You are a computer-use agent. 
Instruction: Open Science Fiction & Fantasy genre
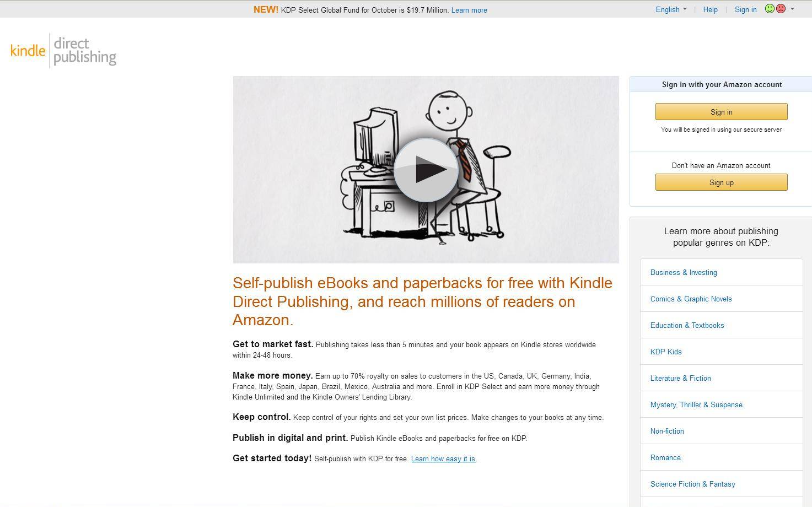coord(693,484)
